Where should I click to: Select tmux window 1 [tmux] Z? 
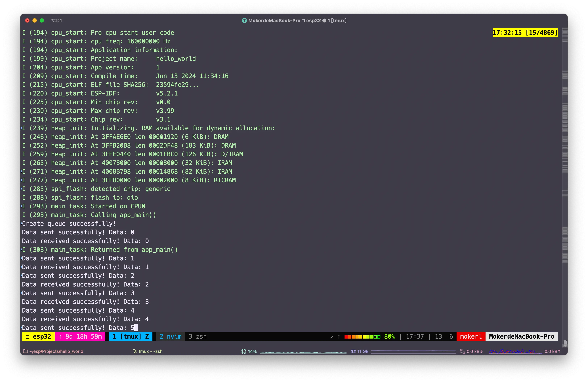click(x=131, y=336)
